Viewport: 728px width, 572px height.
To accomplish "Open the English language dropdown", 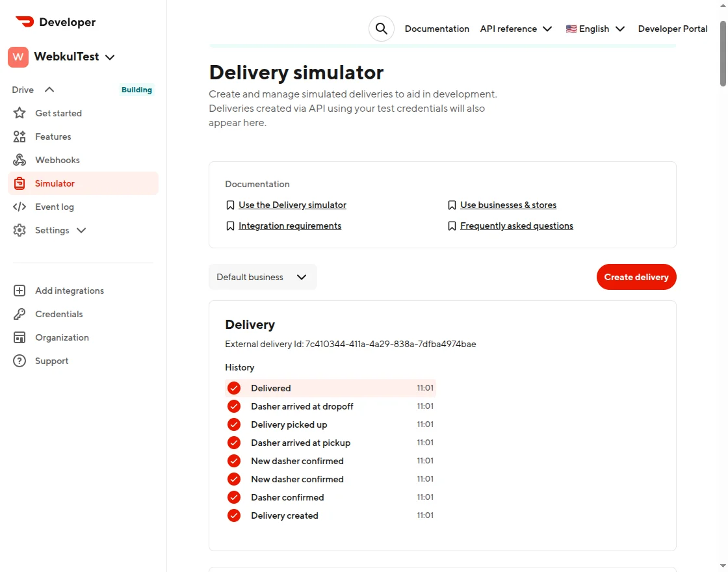I will click(x=595, y=29).
